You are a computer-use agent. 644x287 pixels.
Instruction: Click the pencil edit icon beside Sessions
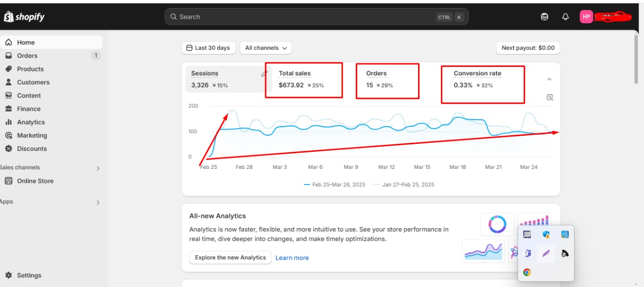click(264, 74)
